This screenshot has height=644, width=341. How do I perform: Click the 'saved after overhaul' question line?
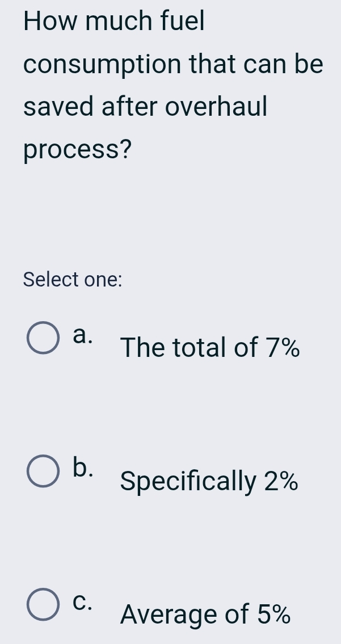coord(145,107)
